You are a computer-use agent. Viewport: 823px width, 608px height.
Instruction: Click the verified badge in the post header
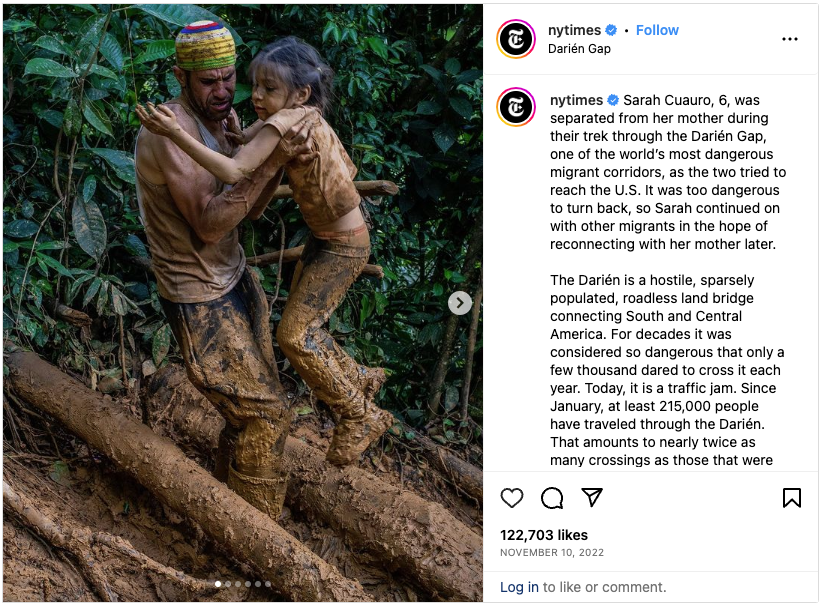611,30
